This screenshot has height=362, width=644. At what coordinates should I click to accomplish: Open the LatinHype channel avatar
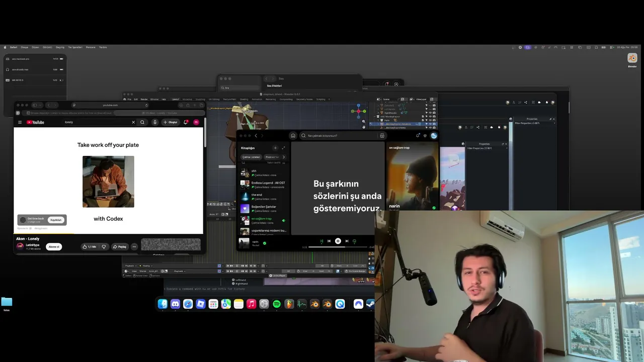click(20, 246)
